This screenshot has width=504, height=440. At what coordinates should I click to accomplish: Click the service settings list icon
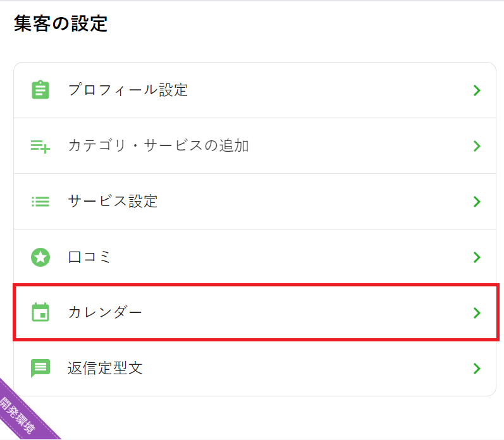tap(40, 202)
